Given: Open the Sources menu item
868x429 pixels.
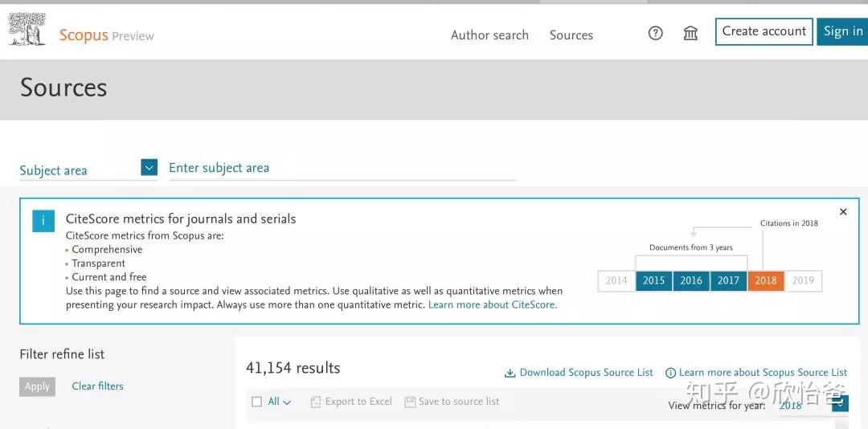Looking at the screenshot, I should 571,35.
